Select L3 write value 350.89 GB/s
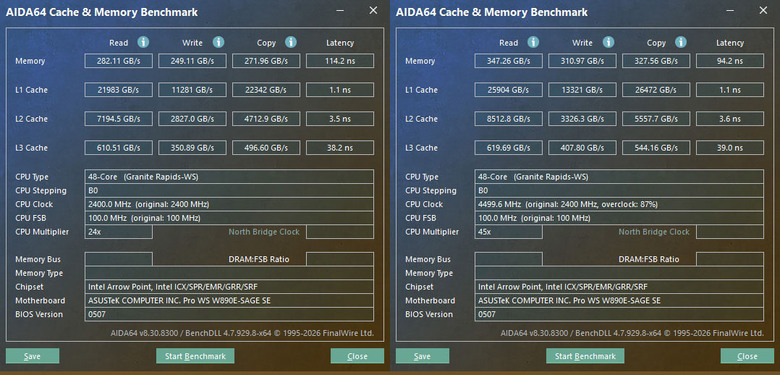780x375 pixels. [x=192, y=148]
